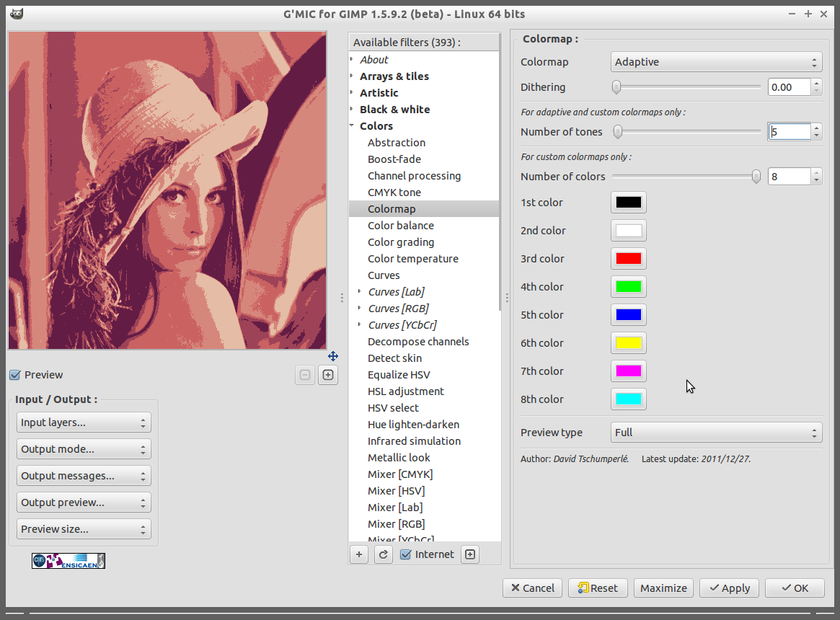Add a favourite filter with the plus button
The height and width of the screenshot is (620, 840).
pos(359,554)
